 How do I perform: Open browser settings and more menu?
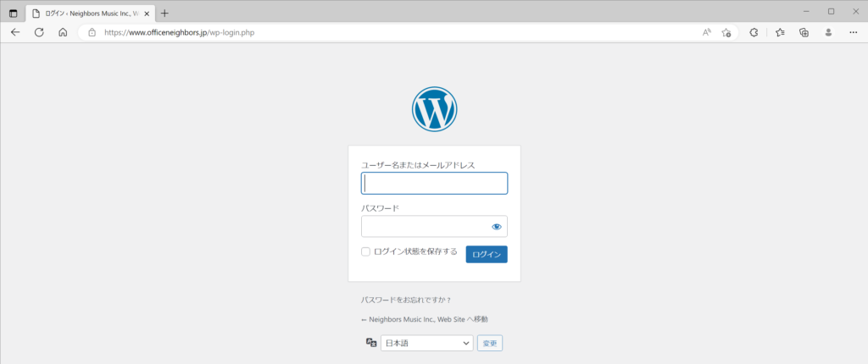(853, 32)
